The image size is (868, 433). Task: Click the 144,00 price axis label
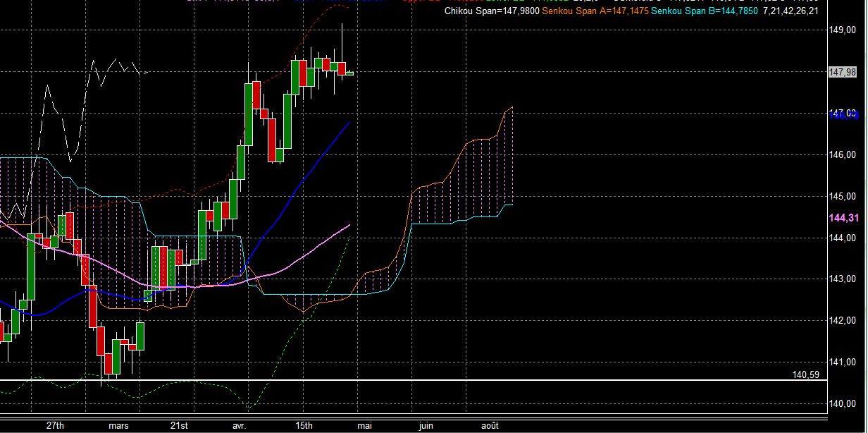click(x=843, y=238)
